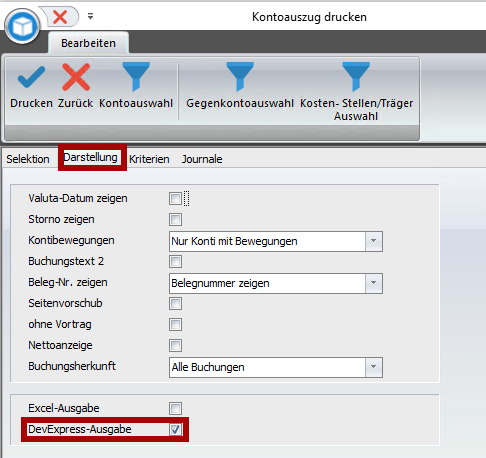Open Kosten- Stellen/Träger Auswahl filter

pyautogui.click(x=356, y=76)
